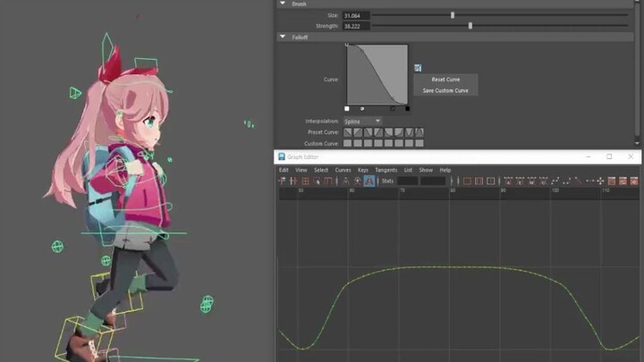Open the Curves menu in Graph Editor

coord(343,170)
